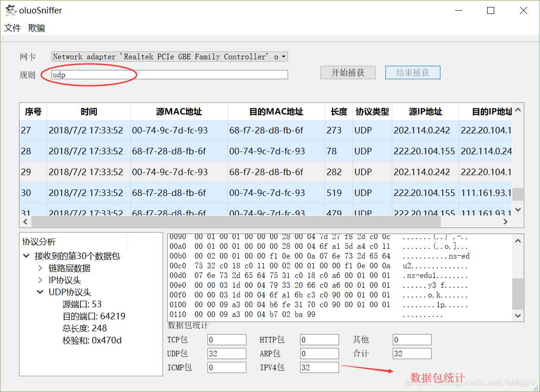Click hex dump line 00b0

[x=320, y=256]
